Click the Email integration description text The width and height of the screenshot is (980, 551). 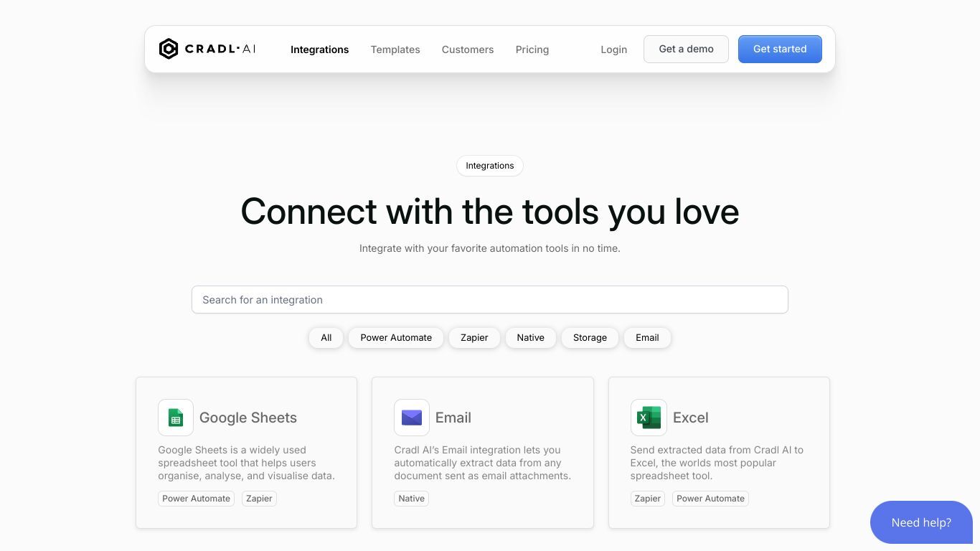click(483, 463)
